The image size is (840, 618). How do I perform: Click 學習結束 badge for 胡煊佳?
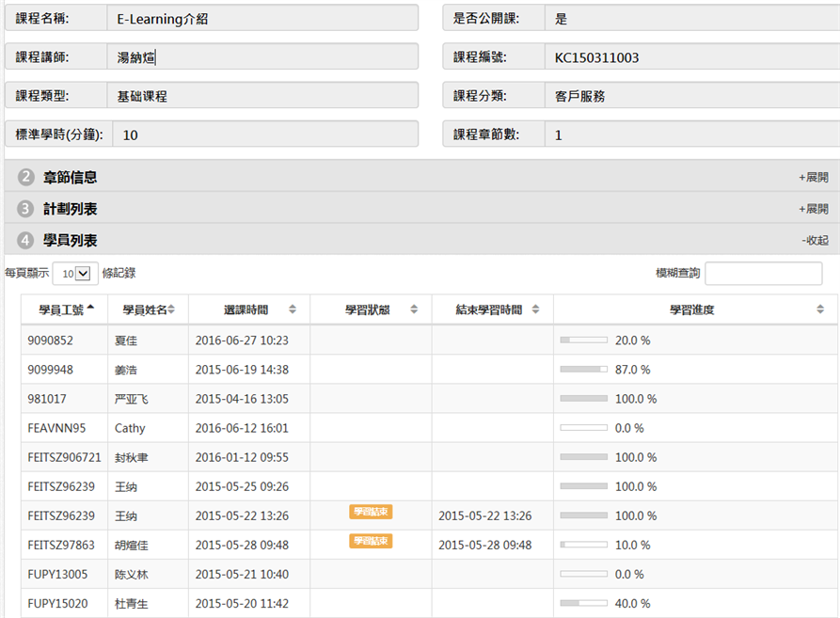coord(371,542)
